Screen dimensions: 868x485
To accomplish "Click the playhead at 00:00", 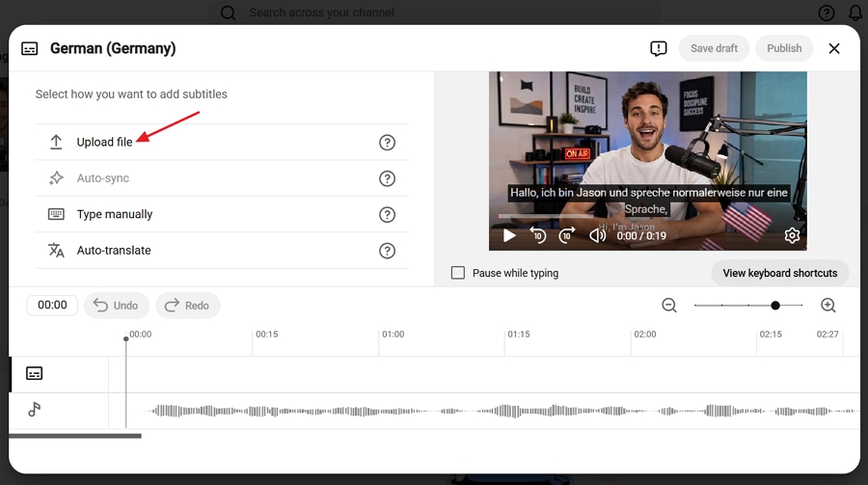I will [x=126, y=338].
